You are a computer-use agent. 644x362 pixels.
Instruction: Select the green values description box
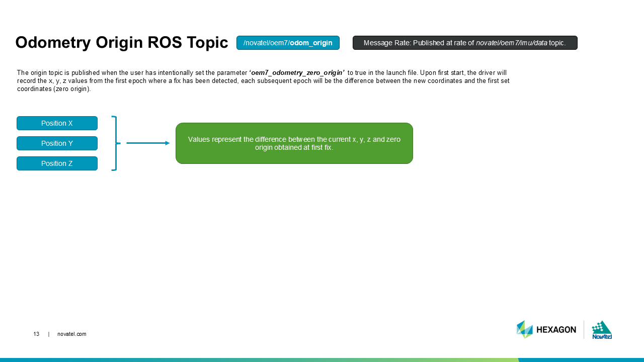click(x=294, y=143)
